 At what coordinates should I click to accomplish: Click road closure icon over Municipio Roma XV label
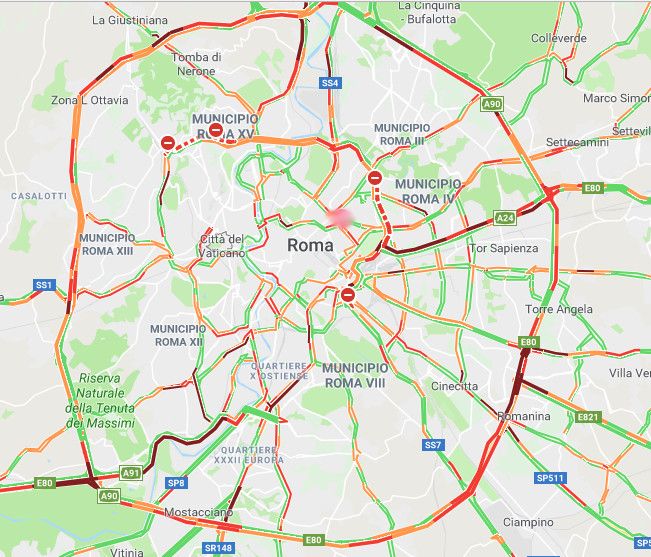[216, 130]
